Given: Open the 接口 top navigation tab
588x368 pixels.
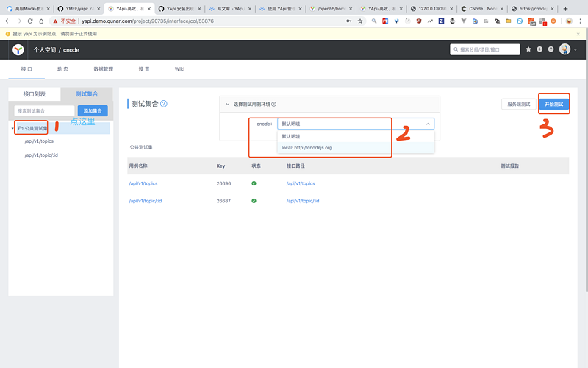Looking at the screenshot, I should 26,69.
